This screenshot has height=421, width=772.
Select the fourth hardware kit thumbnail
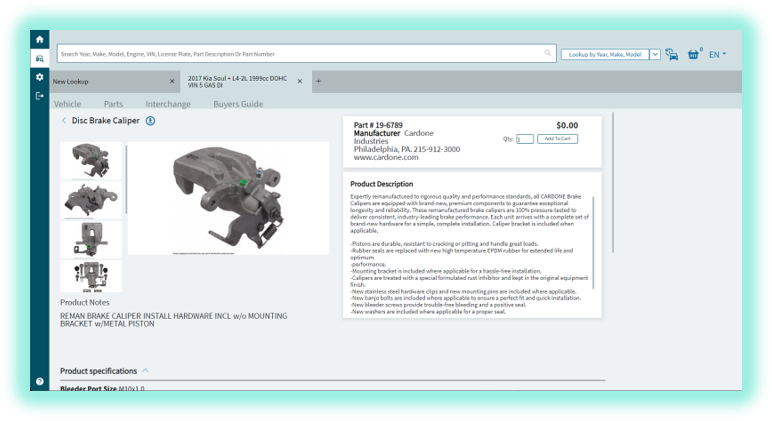(x=91, y=276)
